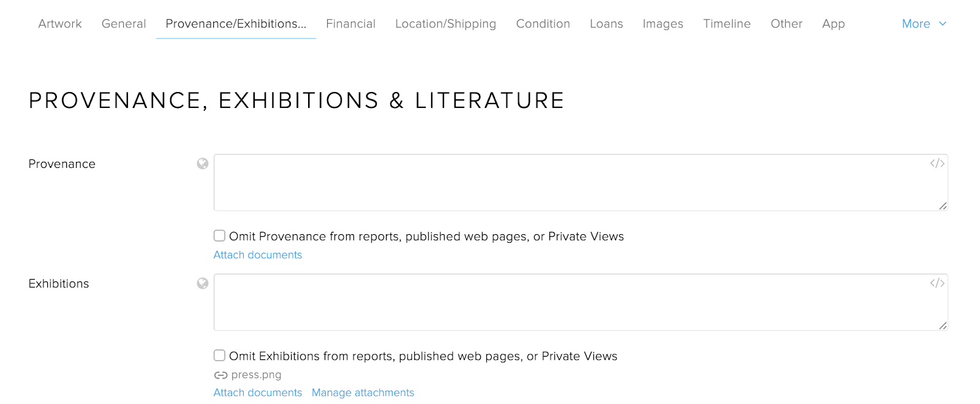Open the press.png attachment

click(256, 375)
